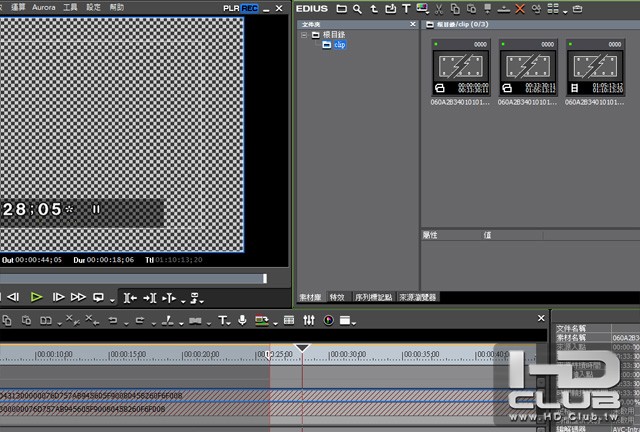Select the clip folder in the tree
640x432 pixels.
(x=339, y=45)
